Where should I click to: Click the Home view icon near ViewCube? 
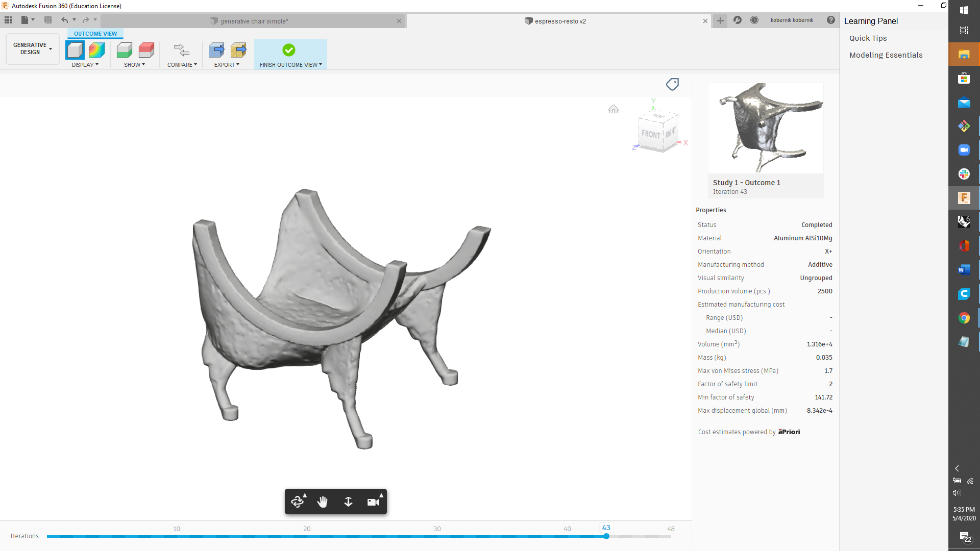click(x=614, y=109)
